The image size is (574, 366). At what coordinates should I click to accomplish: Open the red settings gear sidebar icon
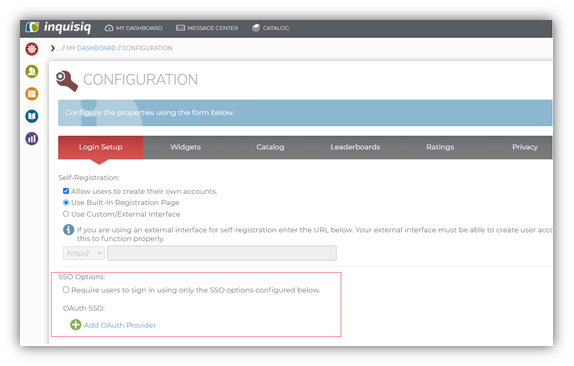point(32,49)
